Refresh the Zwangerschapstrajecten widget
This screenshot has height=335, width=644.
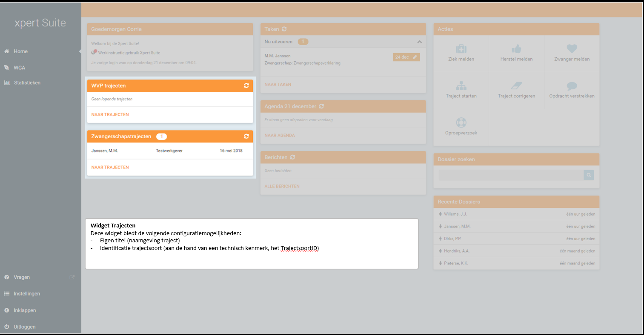pos(246,136)
